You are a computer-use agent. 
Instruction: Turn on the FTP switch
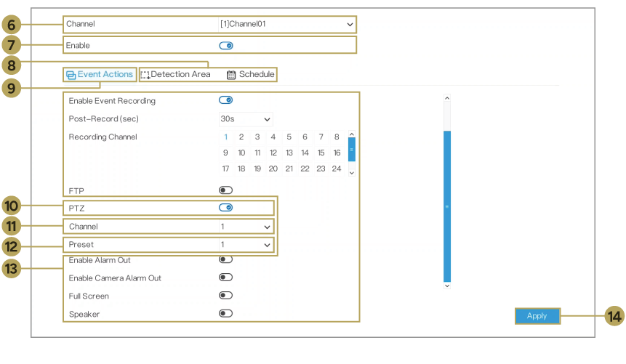pyautogui.click(x=225, y=190)
